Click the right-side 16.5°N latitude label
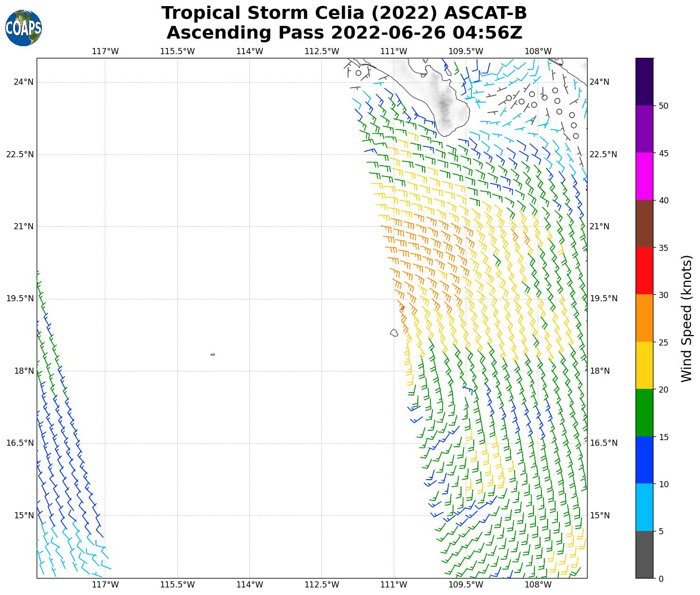 [x=603, y=443]
